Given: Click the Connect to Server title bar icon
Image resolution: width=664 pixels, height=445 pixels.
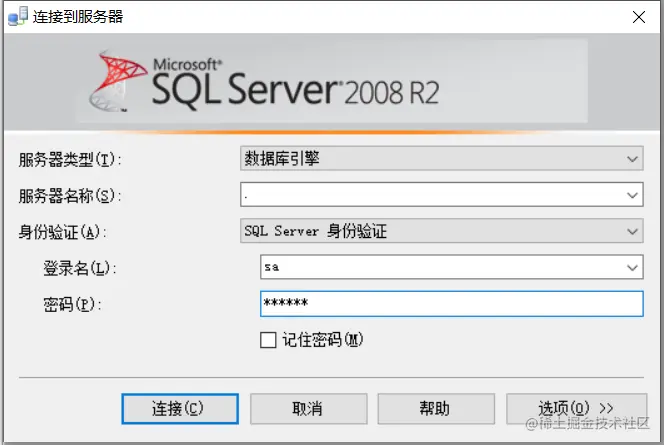Looking at the screenshot, I should tap(18, 16).
